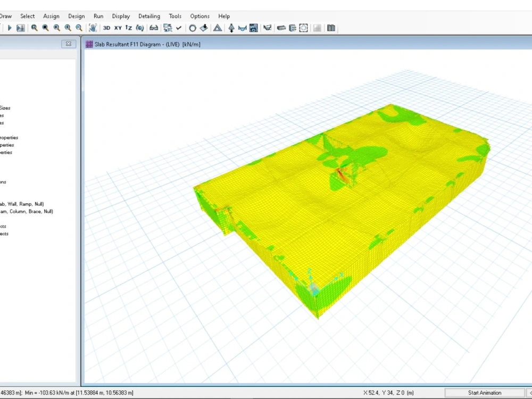Click the 'Min = -103.63 kN/m' status text

click(47, 393)
